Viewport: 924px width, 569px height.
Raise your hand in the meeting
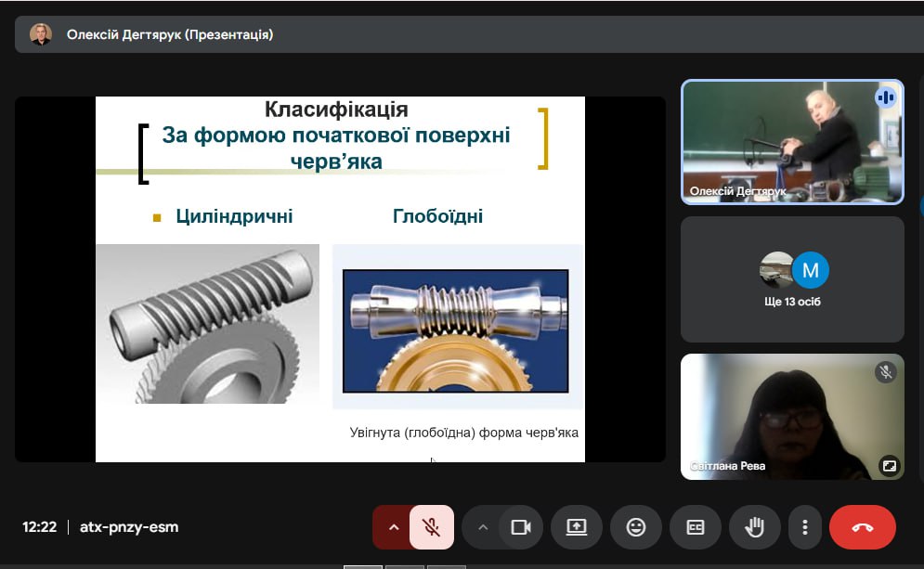coord(754,527)
